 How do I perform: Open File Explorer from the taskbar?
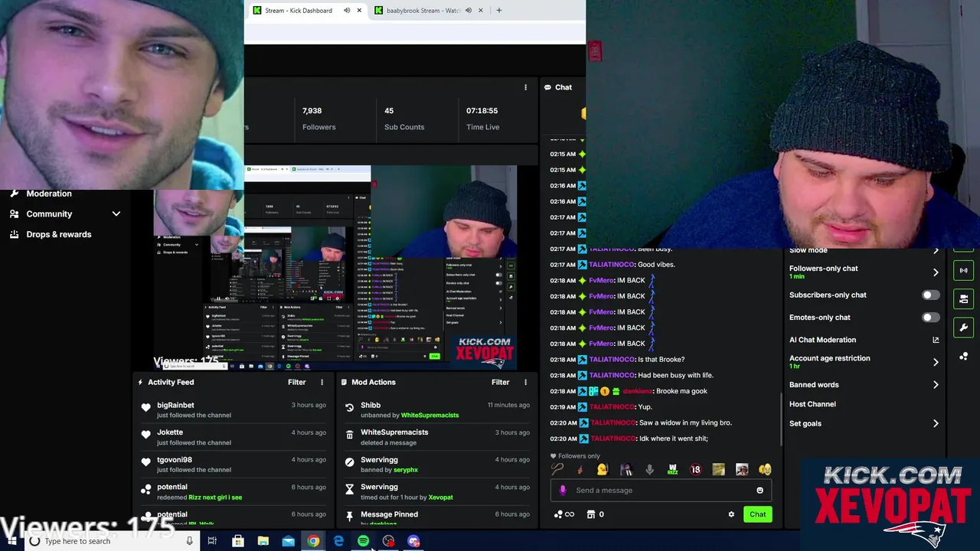(x=263, y=541)
